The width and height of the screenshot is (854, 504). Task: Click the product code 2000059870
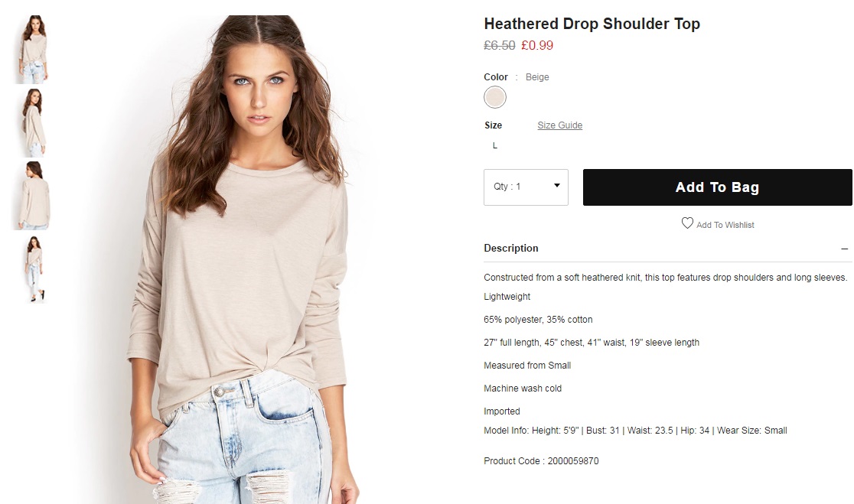pos(573,461)
